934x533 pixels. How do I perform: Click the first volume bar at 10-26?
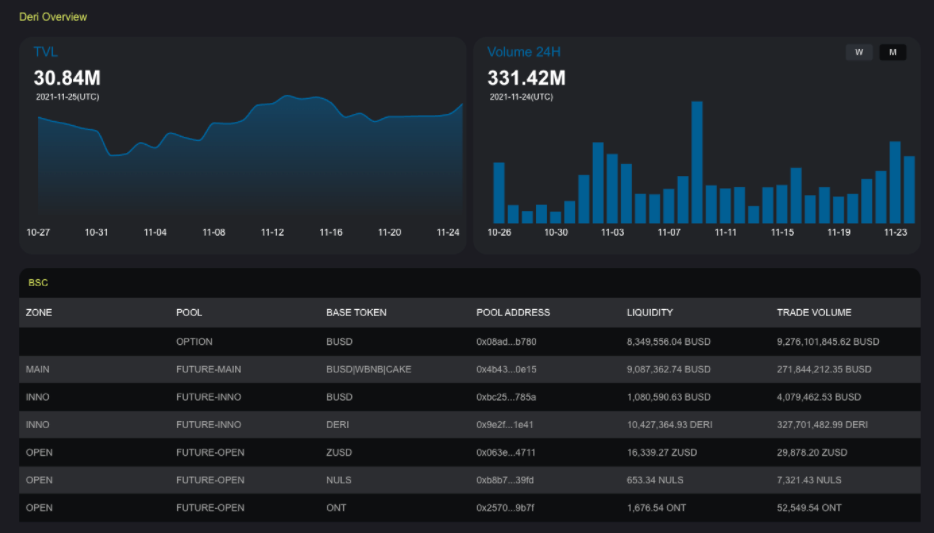pyautogui.click(x=499, y=193)
